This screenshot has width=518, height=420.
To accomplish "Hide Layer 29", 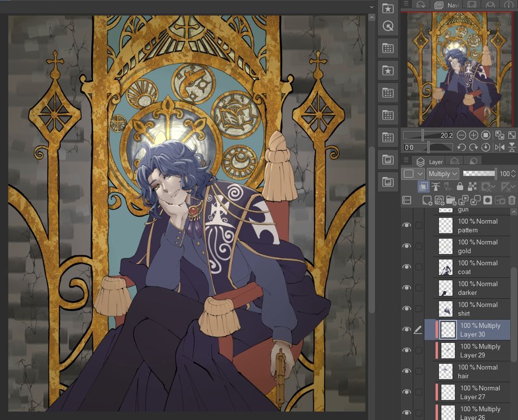I will point(407,350).
